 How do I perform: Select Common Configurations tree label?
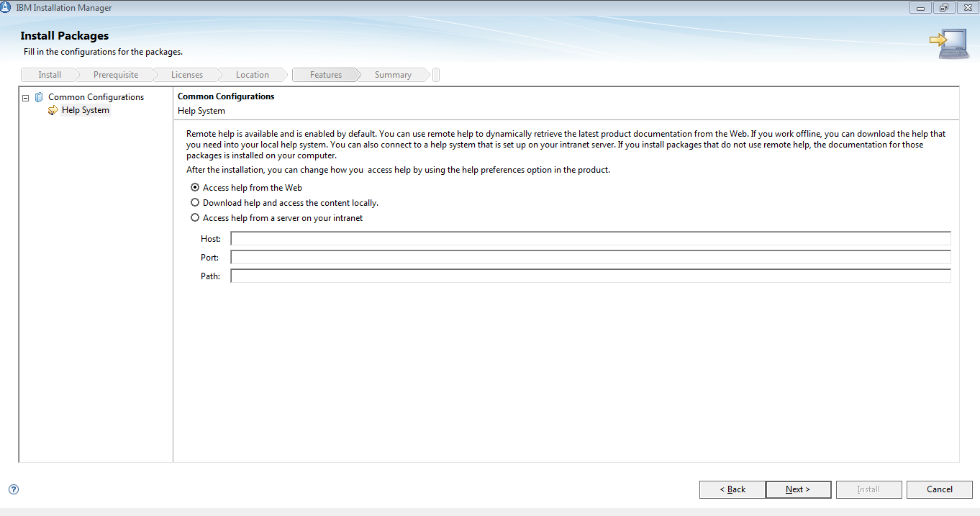pos(96,97)
